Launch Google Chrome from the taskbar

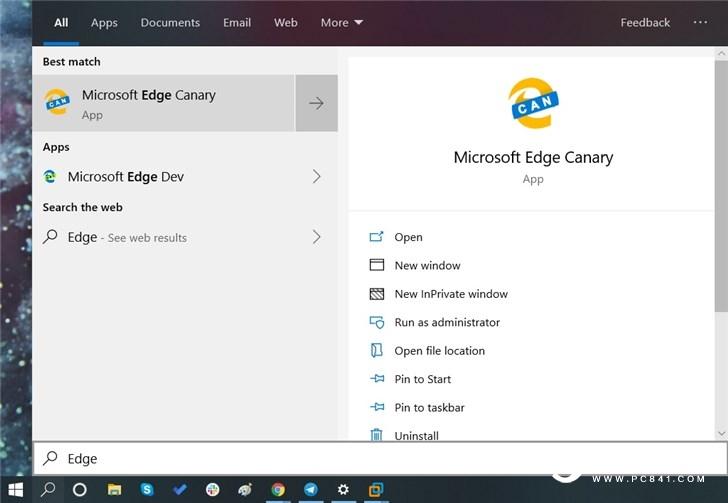(x=278, y=490)
